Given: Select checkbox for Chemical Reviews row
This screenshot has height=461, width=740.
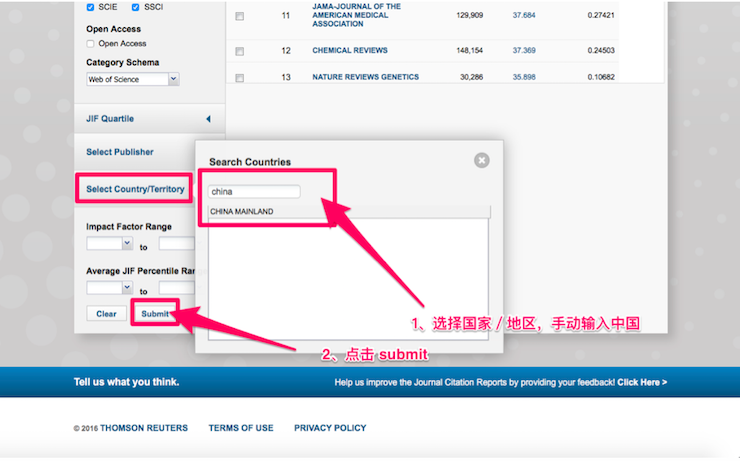Looking at the screenshot, I should point(240,51).
